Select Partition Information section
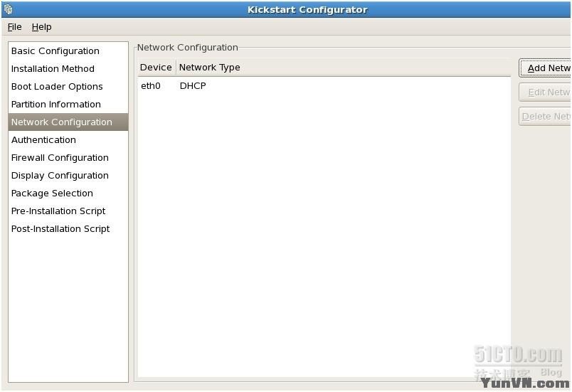572x392 pixels. tap(68, 105)
